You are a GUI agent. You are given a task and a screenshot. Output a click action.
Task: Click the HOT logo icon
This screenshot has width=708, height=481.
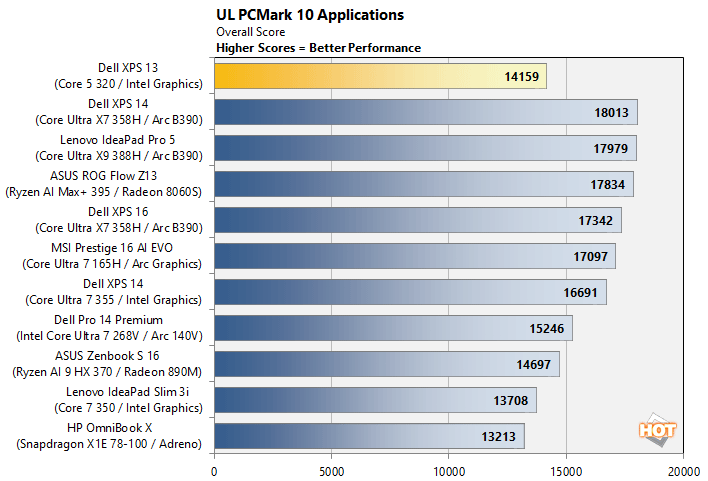tap(658, 430)
